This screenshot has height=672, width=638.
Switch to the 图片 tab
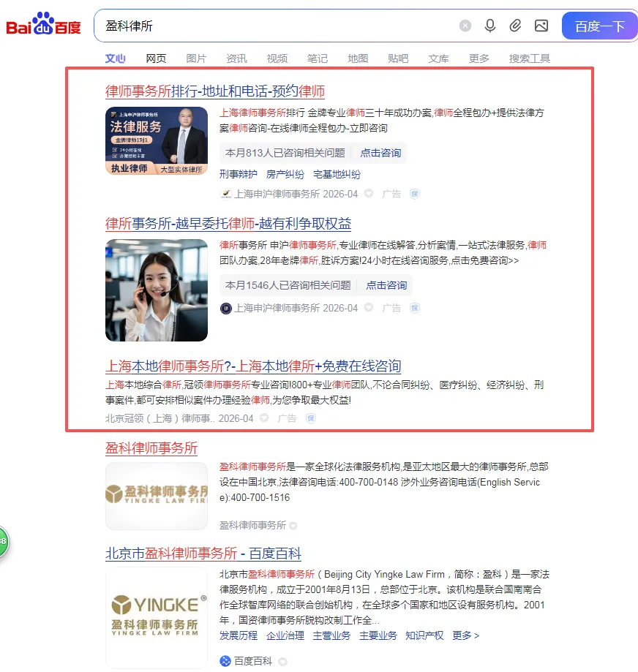(x=196, y=58)
